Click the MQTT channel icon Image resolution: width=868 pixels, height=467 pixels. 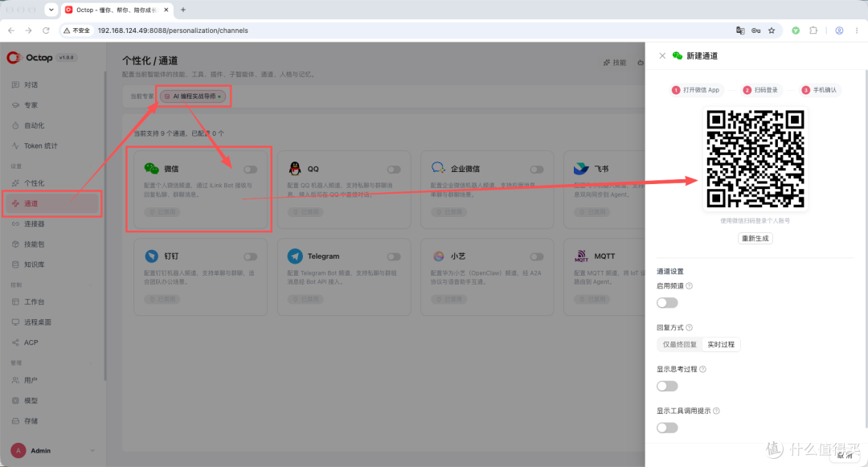581,256
